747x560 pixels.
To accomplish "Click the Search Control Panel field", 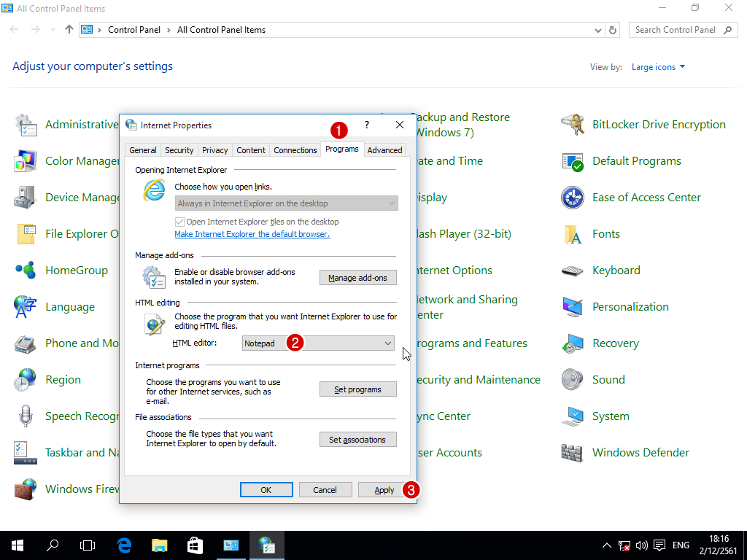I will (683, 30).
